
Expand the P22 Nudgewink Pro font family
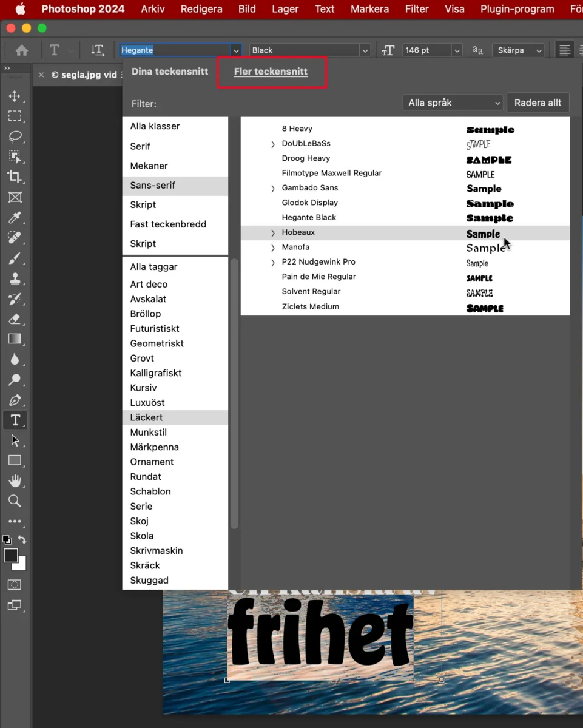pyautogui.click(x=272, y=263)
